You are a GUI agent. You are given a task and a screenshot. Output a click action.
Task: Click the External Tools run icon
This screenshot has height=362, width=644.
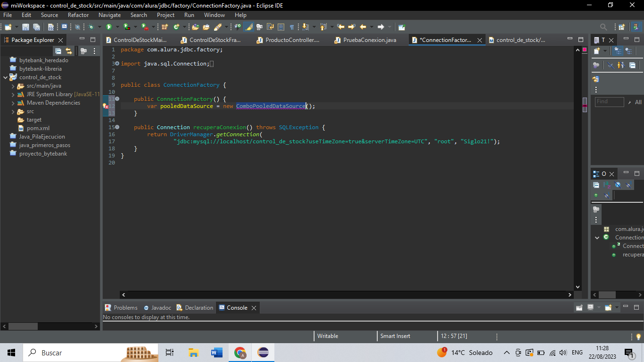click(144, 27)
